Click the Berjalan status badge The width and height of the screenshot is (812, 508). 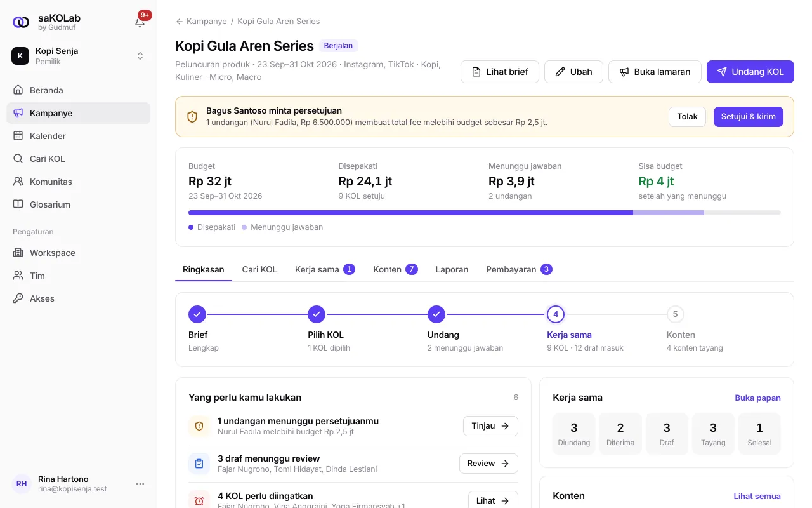point(339,46)
